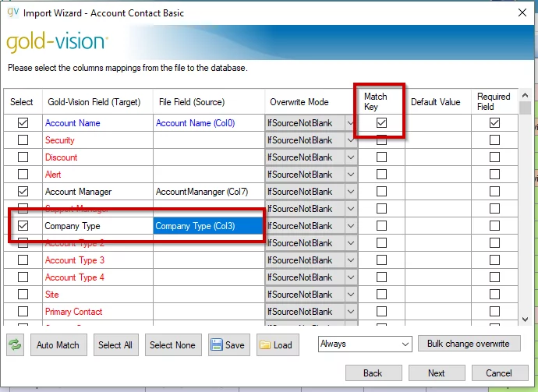This screenshot has height=392, width=538.
Task: Open Overwrite Mode dropdown for Account Name
Action: point(351,123)
